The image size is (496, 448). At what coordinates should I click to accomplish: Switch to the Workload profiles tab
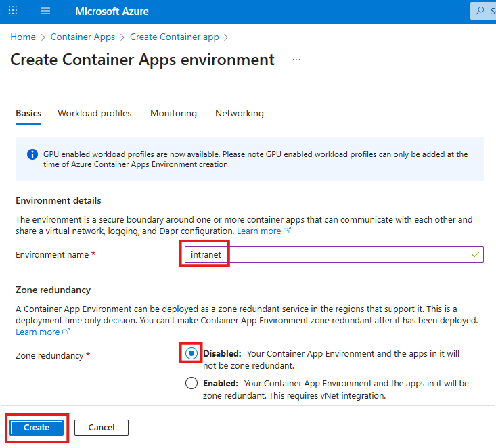95,113
